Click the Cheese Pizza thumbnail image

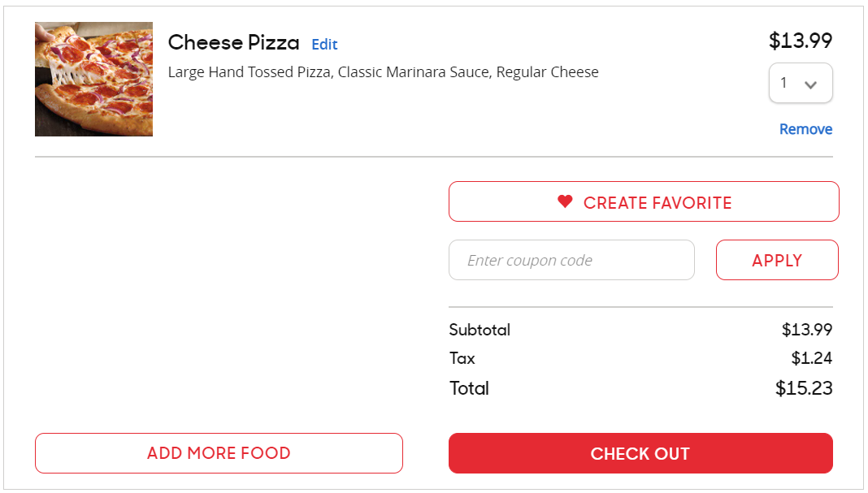93,79
